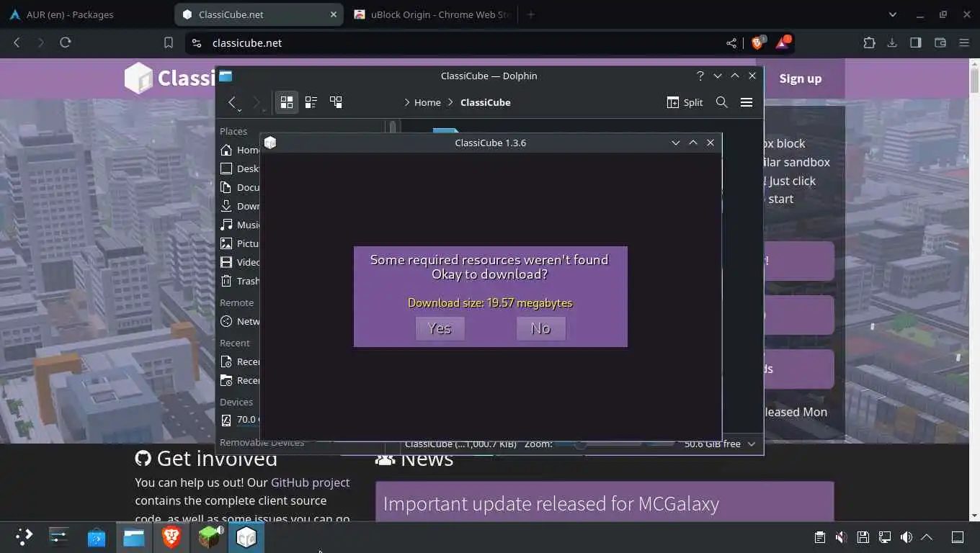The height and width of the screenshot is (553, 980).
Task: Reload the classicube.net page
Action: [66, 42]
